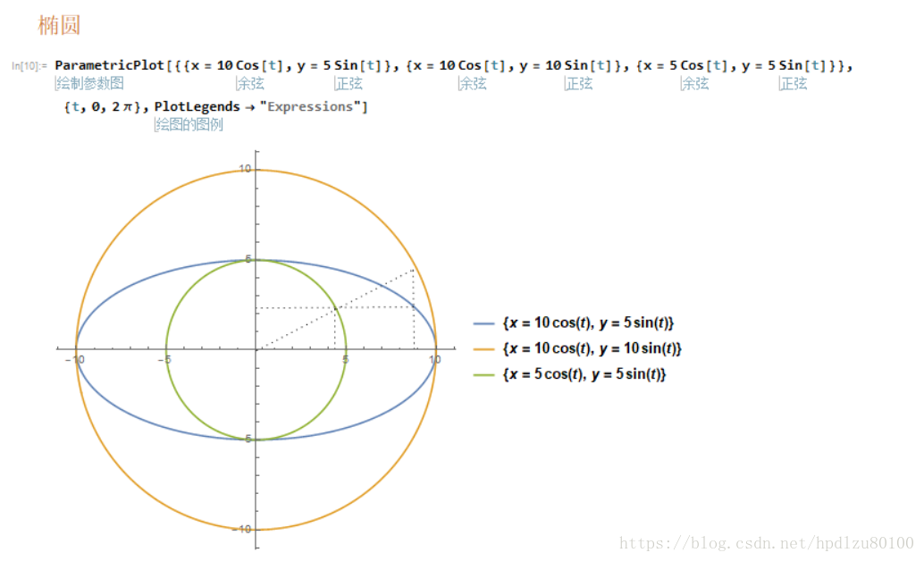
Task: Click the 椭圆 section title
Action: click(59, 25)
